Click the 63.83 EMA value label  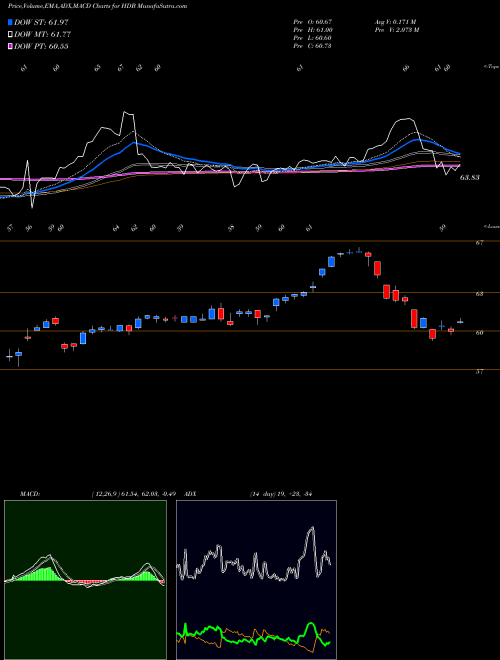[x=469, y=178]
